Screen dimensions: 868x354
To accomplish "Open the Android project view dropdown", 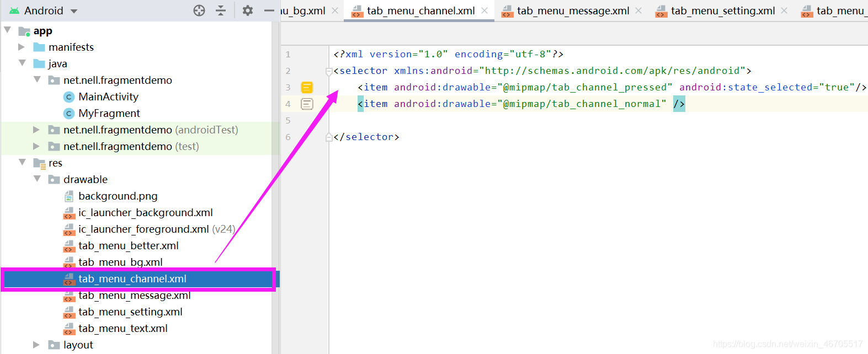I will [74, 11].
